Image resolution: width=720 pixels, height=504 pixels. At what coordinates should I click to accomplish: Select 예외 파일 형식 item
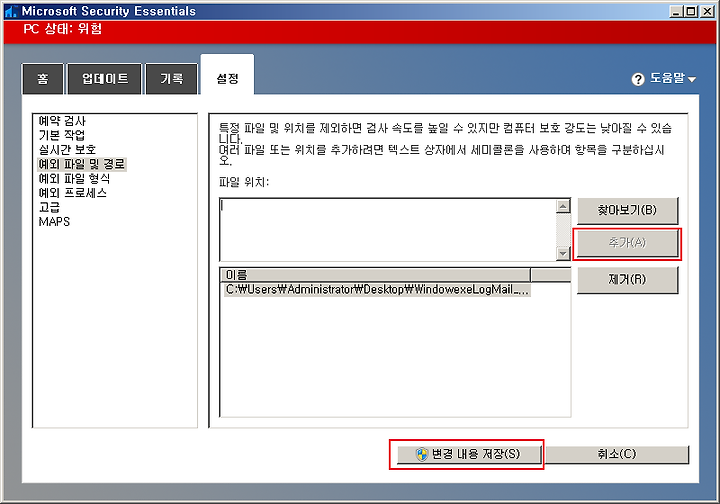(x=74, y=179)
